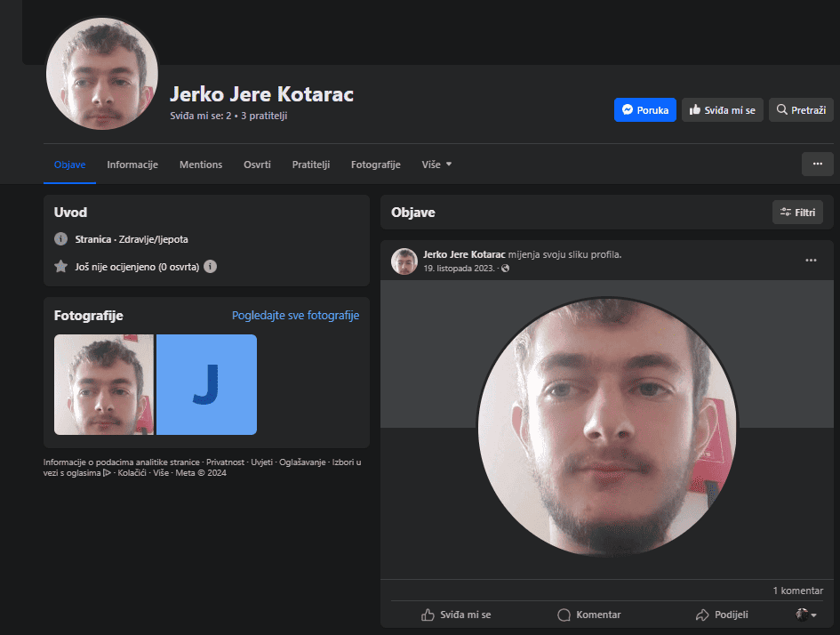This screenshot has height=635, width=840.
Task: Click the large profile picture in the post
Action: coord(607,427)
